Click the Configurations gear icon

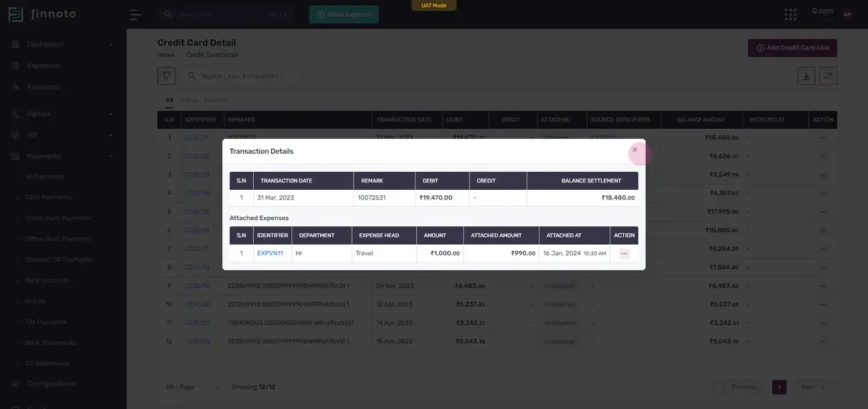coord(16,384)
